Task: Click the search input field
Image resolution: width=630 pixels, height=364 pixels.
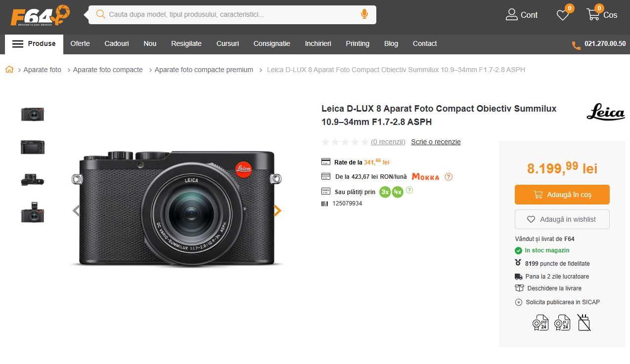Action: pyautogui.click(x=232, y=14)
